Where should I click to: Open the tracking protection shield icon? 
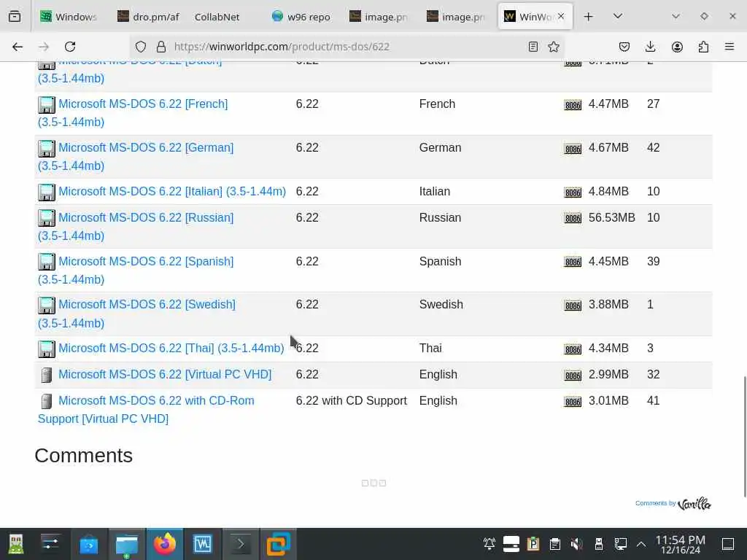(x=141, y=47)
